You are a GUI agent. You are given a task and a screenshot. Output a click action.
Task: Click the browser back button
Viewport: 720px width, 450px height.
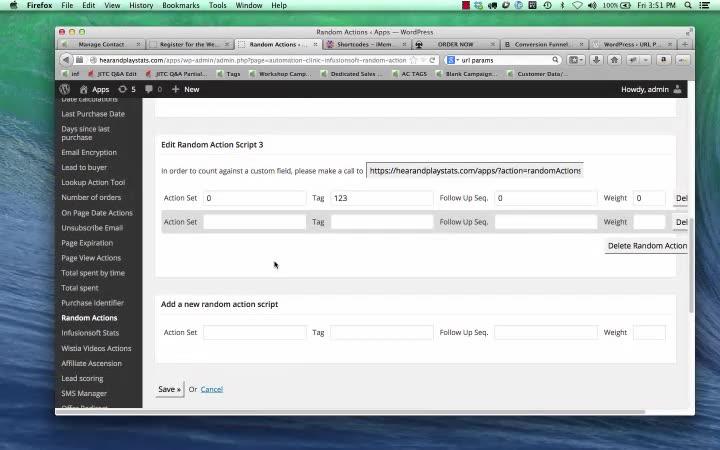pos(66,60)
